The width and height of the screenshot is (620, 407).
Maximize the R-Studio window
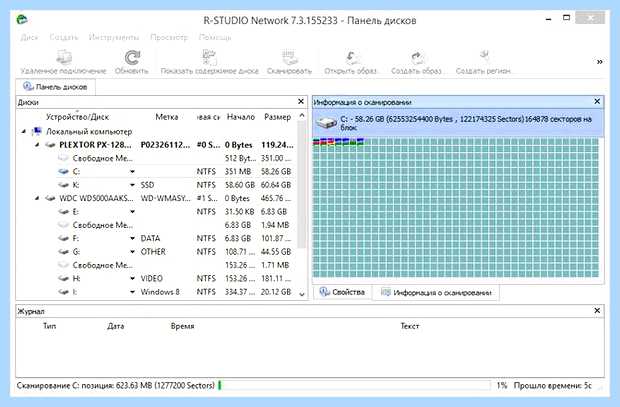click(x=567, y=18)
